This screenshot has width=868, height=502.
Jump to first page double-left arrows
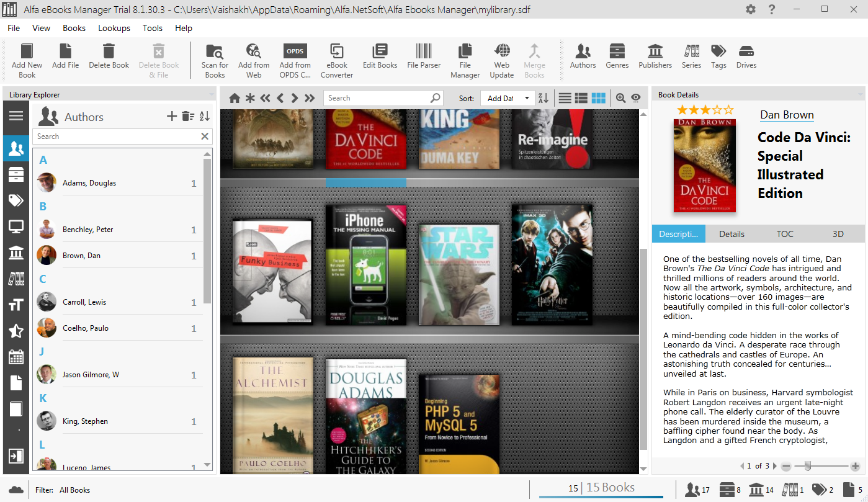pyautogui.click(x=266, y=98)
